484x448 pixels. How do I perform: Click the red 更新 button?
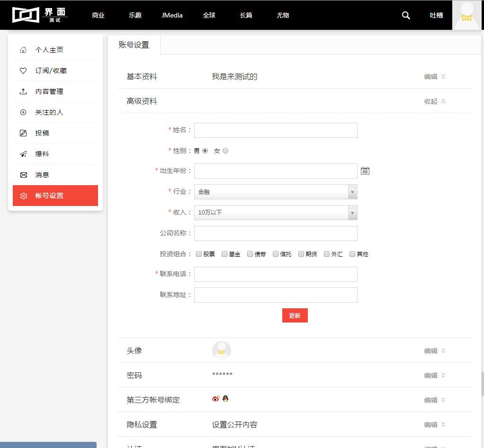(x=295, y=315)
